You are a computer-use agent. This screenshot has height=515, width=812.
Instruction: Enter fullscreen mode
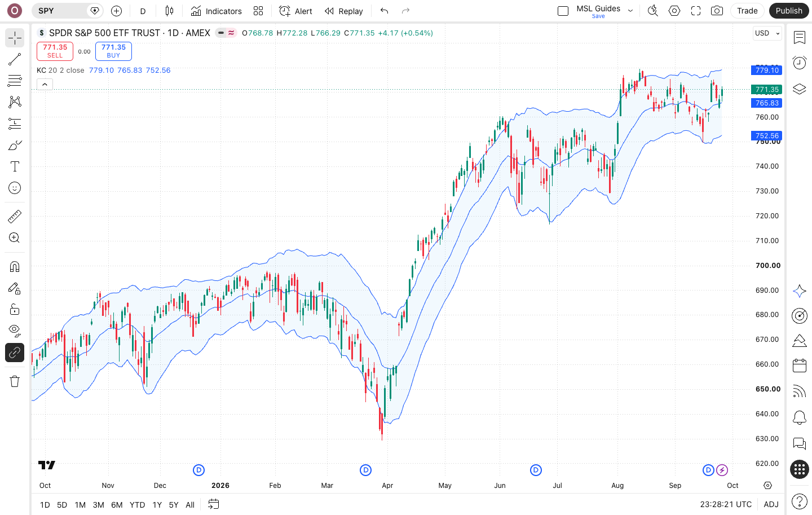pos(696,11)
